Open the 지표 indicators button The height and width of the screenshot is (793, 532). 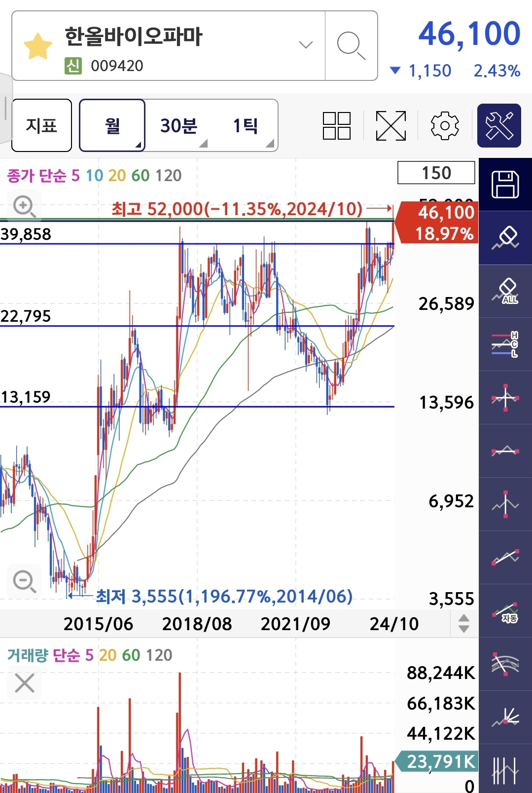(x=41, y=125)
